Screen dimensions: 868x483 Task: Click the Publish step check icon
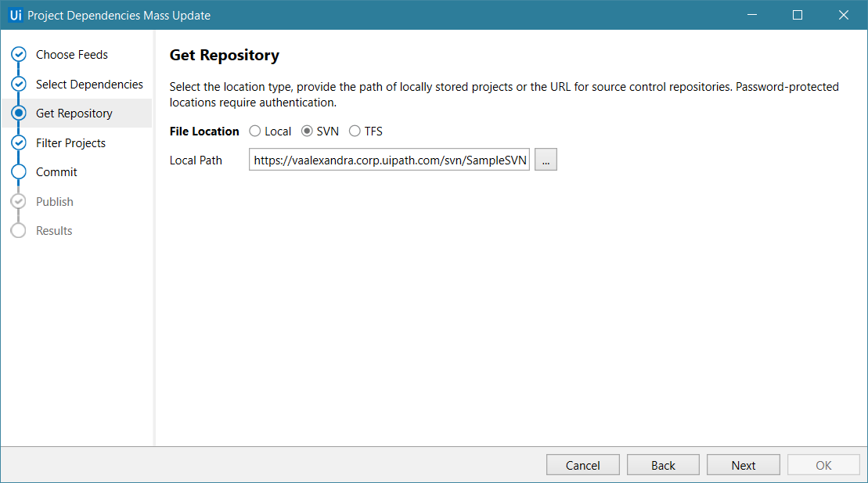point(19,201)
